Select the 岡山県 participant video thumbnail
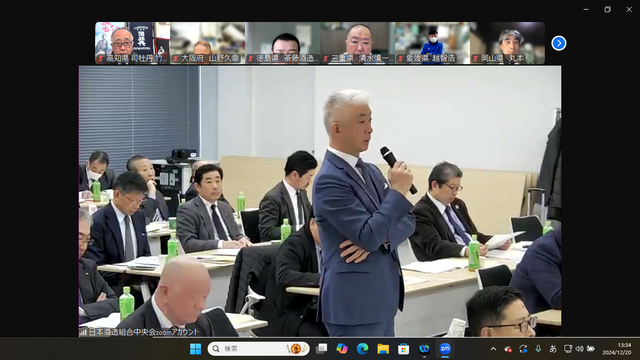 pos(507,43)
